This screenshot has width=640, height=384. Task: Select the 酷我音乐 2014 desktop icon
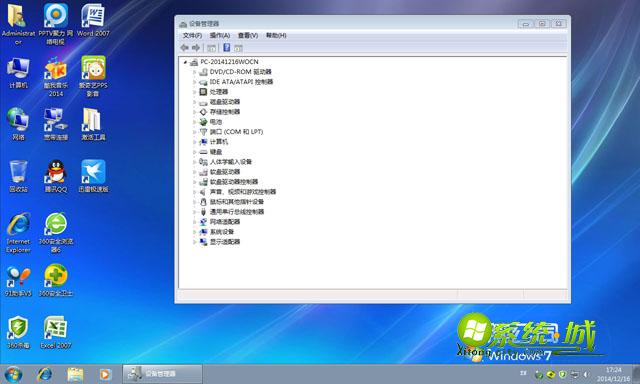pyautogui.click(x=56, y=76)
